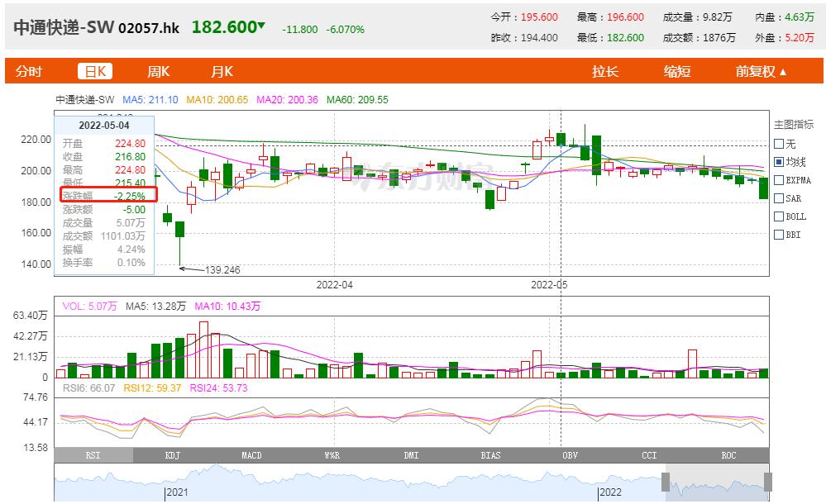
Task: Open the BIAS indicator tab
Action: tap(490, 455)
